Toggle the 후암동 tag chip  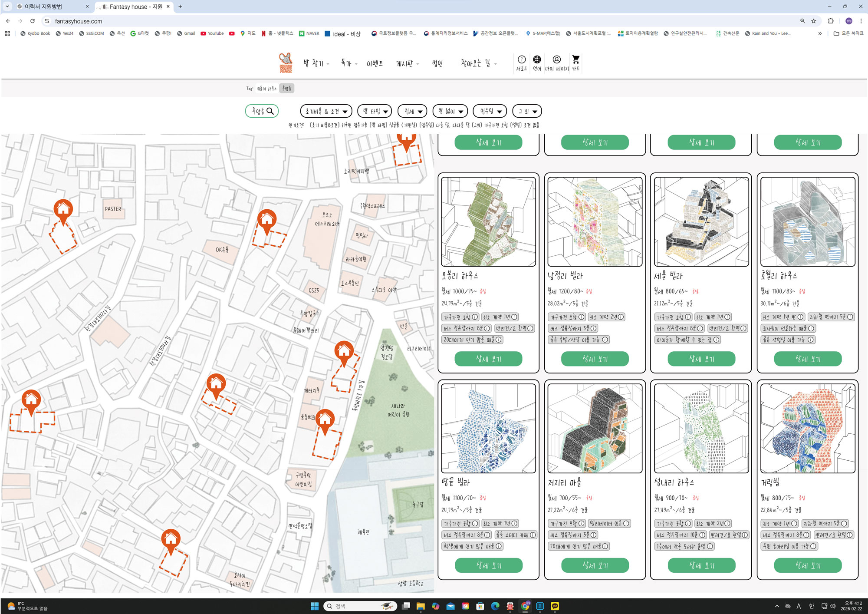(x=287, y=89)
